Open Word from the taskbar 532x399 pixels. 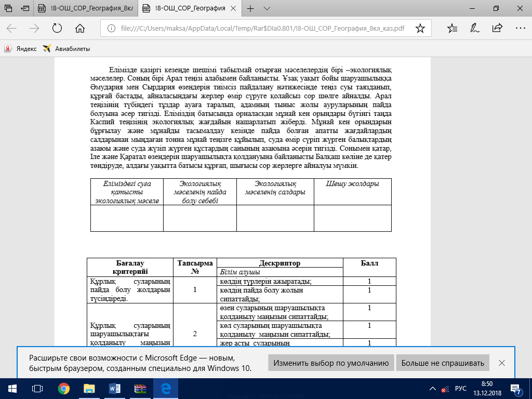tap(114, 389)
